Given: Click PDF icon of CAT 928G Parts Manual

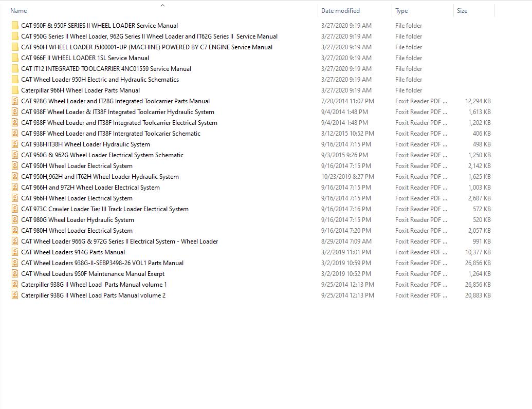Looking at the screenshot, I should tap(15, 101).
